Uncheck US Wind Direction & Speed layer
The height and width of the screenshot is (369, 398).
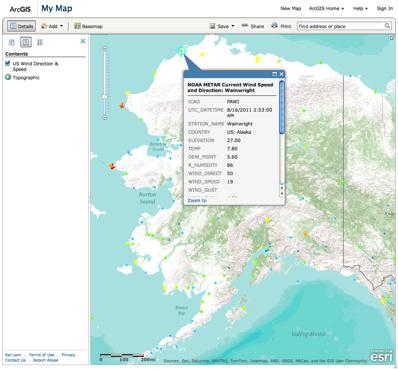8,63
